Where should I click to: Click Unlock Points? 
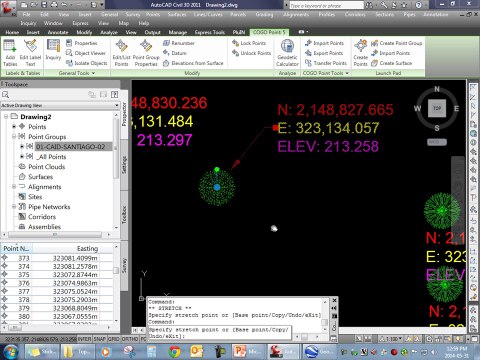pos(251,53)
